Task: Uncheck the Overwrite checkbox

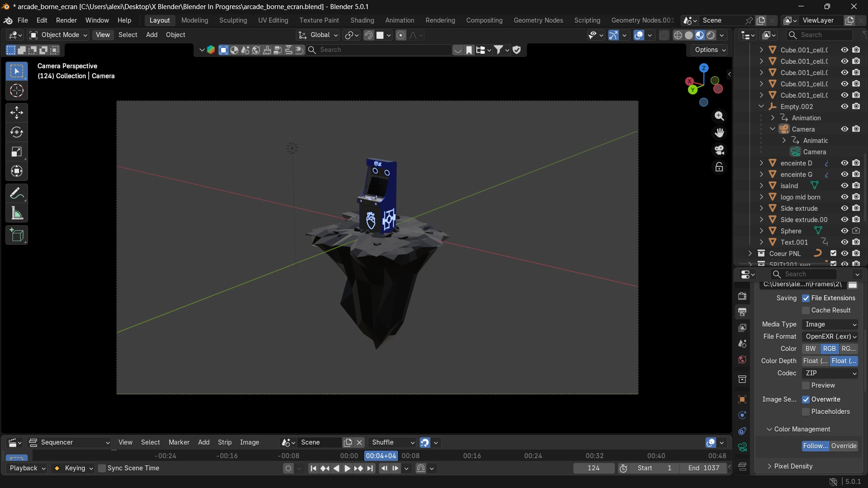Action: (806, 399)
